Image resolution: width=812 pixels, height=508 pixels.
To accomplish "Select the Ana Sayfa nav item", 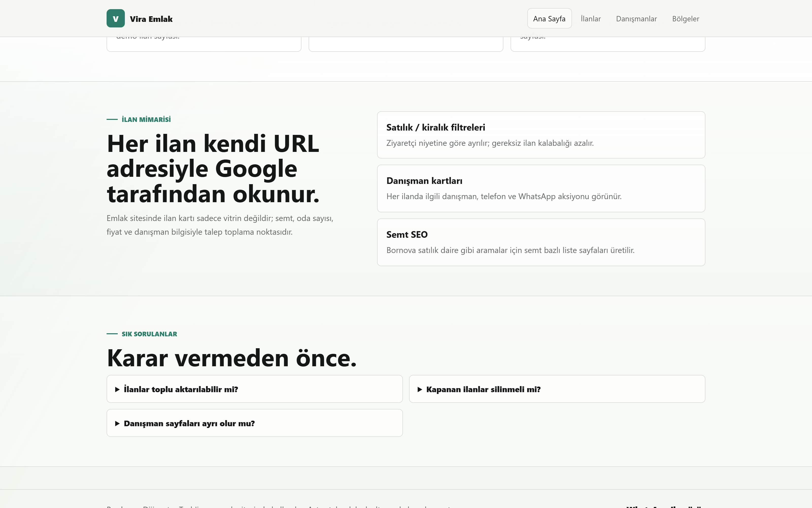I will click(549, 19).
